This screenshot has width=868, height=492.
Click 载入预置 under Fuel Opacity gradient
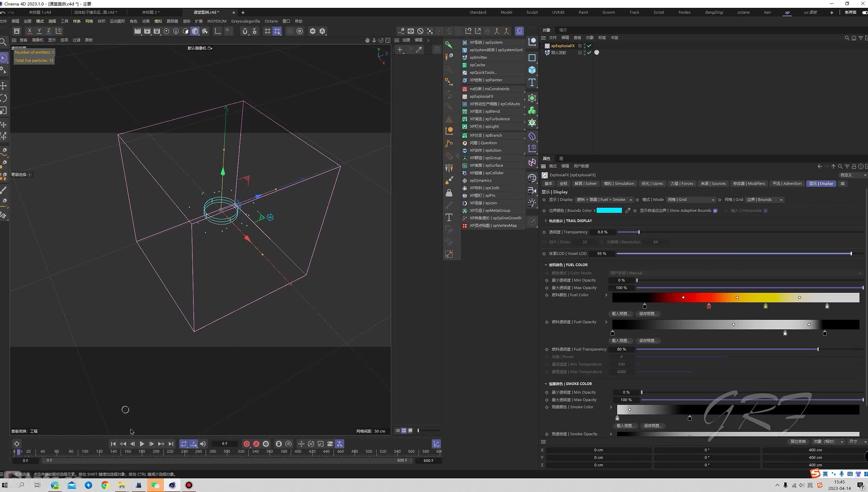click(x=621, y=341)
